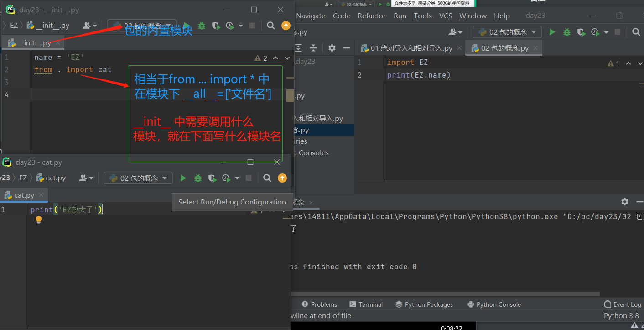Open the Help menu
The width and height of the screenshot is (644, 330).
pos(502,16)
